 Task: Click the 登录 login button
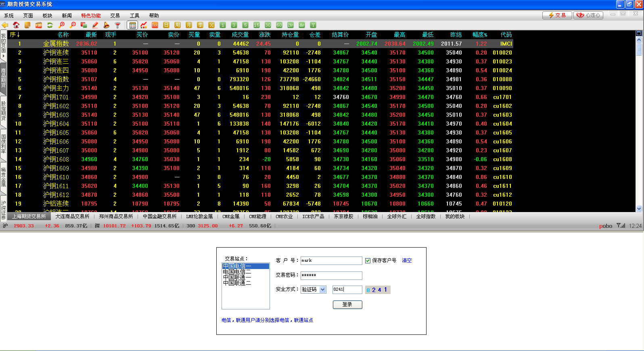click(347, 305)
